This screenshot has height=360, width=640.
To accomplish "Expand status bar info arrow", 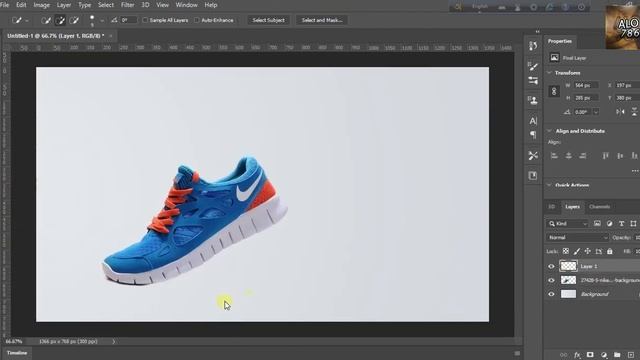I will click(114, 342).
